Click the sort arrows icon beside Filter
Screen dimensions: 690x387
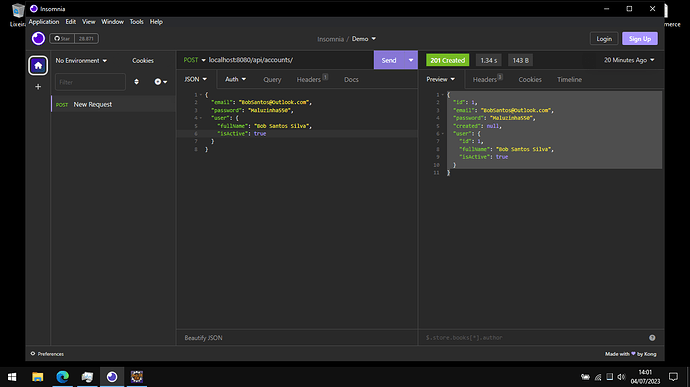136,82
